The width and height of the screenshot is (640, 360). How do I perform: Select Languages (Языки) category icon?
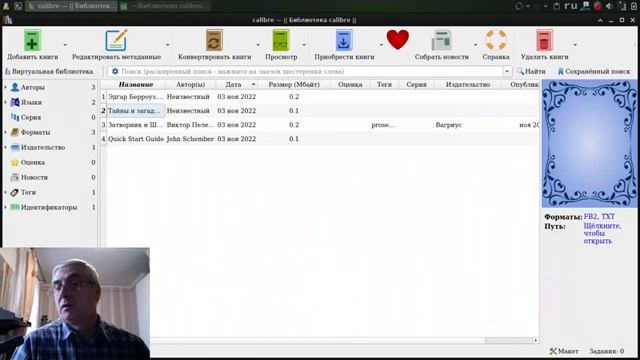click(15, 102)
